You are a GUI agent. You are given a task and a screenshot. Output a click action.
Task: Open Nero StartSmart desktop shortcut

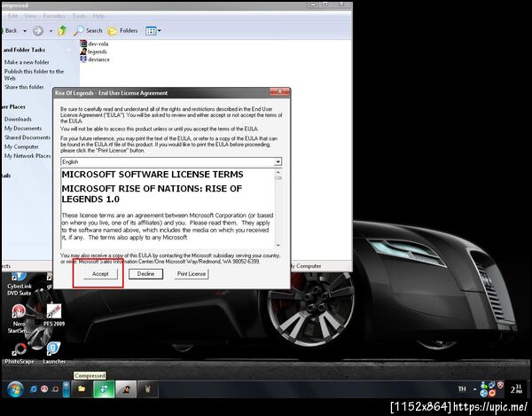tap(19, 319)
